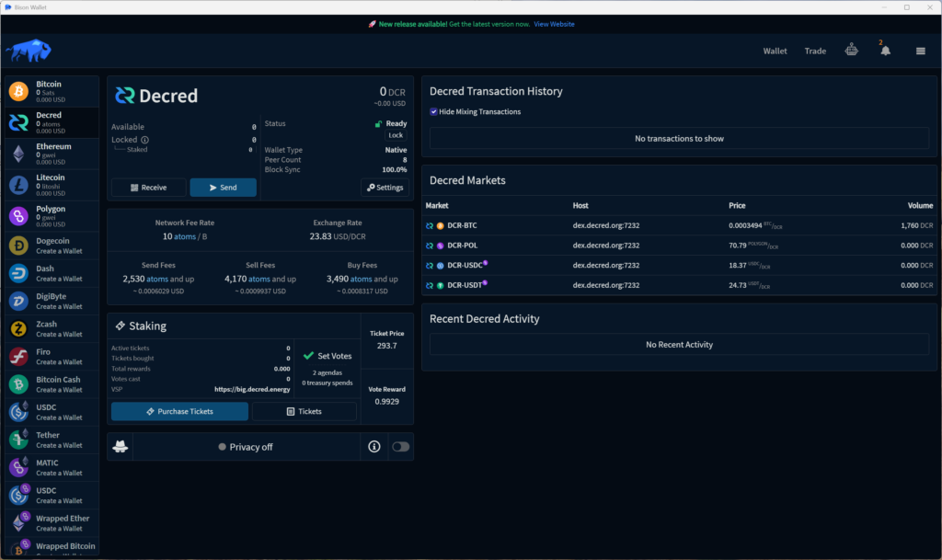Open notifications bell in header

[885, 51]
